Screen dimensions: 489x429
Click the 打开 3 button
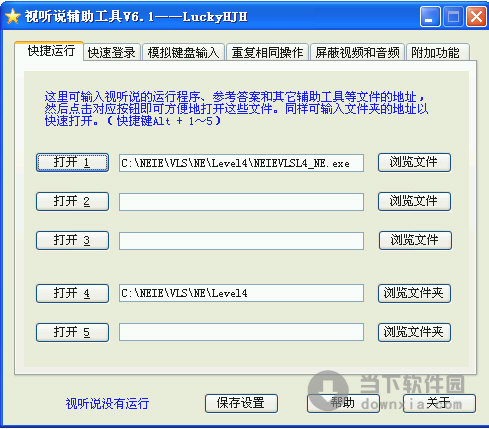coord(72,240)
